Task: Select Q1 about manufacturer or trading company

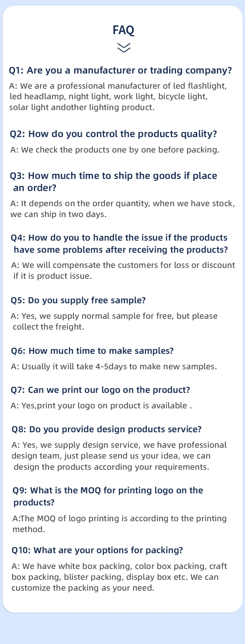Action: 120,70
